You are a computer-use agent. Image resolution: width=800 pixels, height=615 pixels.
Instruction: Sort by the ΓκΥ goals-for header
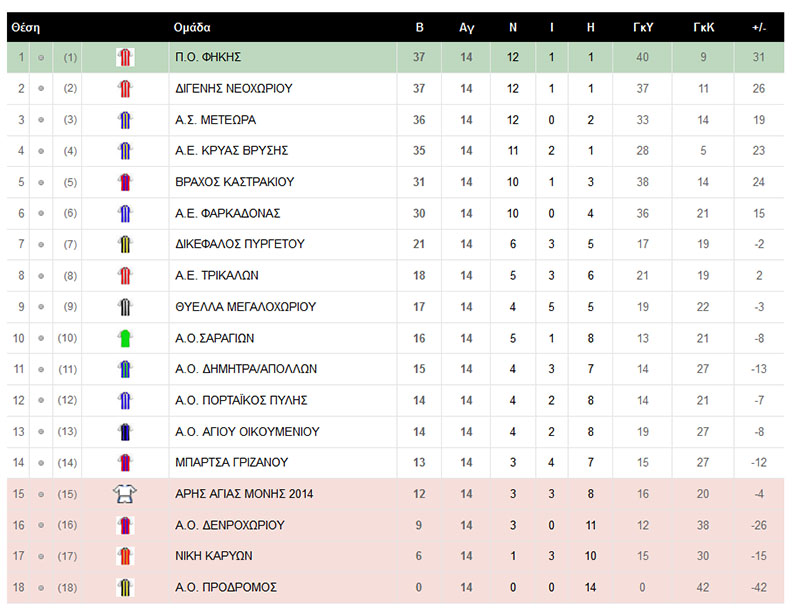[x=643, y=28]
